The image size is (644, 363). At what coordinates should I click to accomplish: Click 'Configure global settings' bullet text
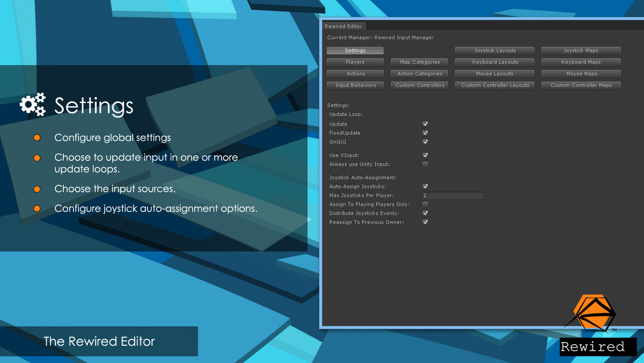coord(113,138)
